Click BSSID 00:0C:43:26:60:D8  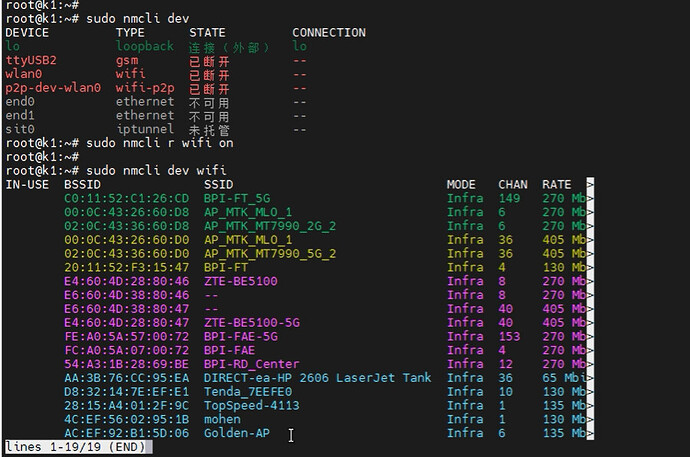click(x=127, y=212)
